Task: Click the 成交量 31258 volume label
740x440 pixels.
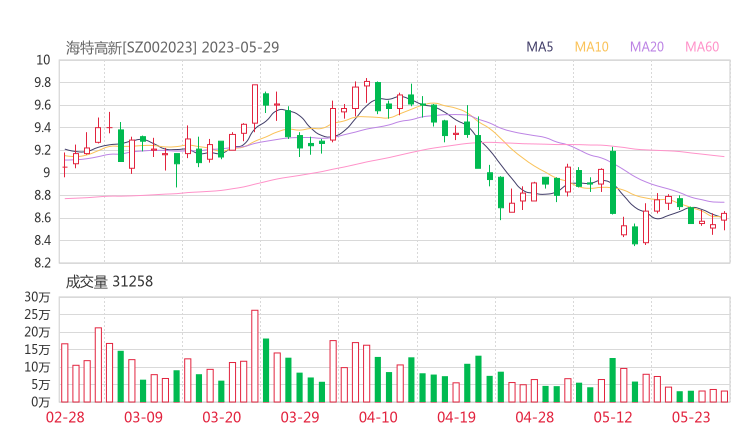Action: [109, 282]
